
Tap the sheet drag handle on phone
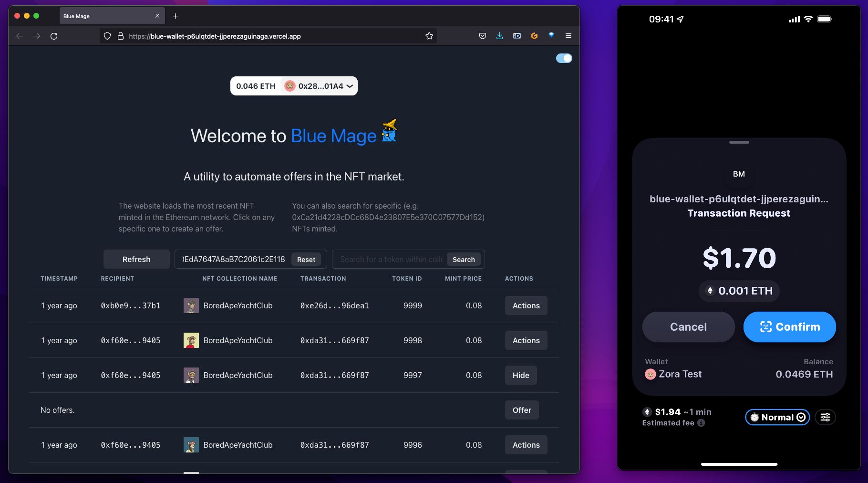(739, 142)
